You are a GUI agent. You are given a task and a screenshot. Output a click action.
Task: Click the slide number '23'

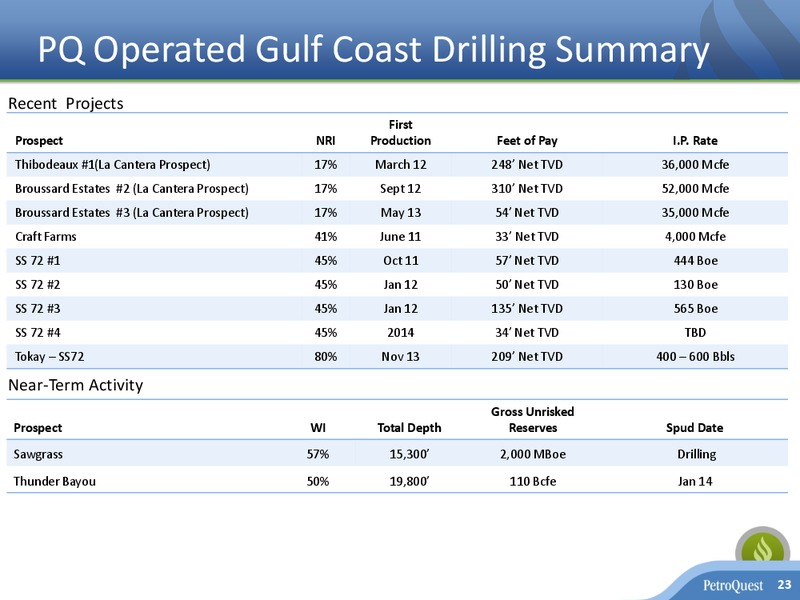784,584
